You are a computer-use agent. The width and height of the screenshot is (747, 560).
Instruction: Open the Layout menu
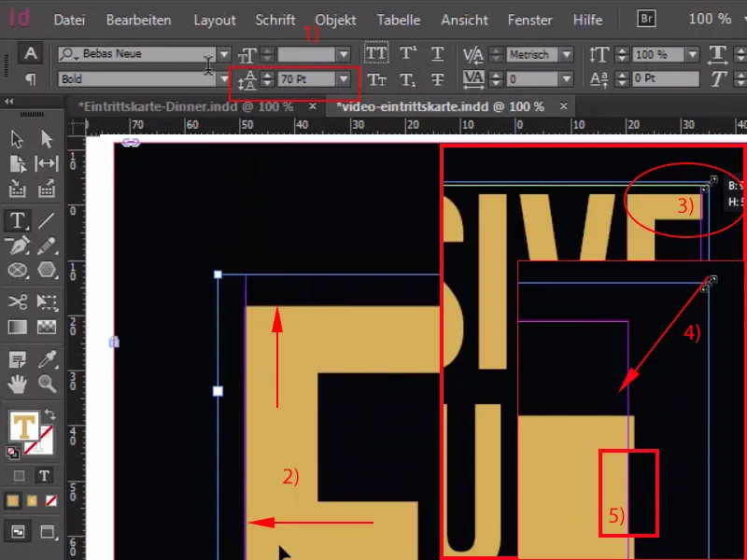point(215,20)
